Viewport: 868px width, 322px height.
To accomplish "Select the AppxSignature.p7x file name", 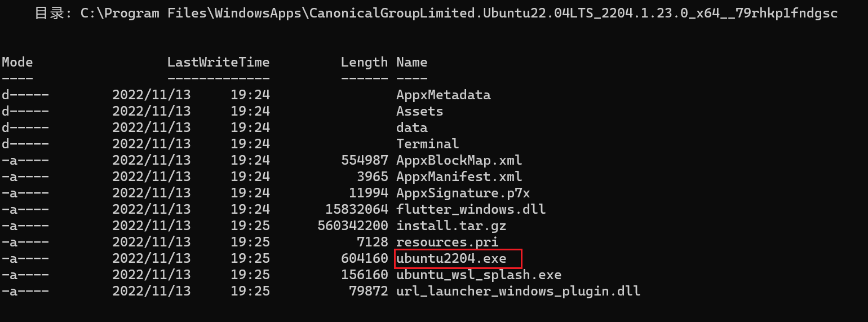I will click(463, 193).
